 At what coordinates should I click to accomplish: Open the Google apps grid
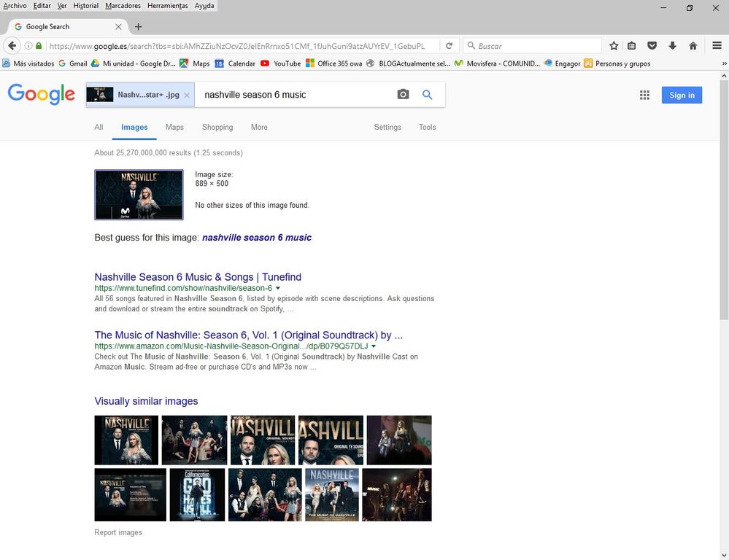pyautogui.click(x=644, y=95)
